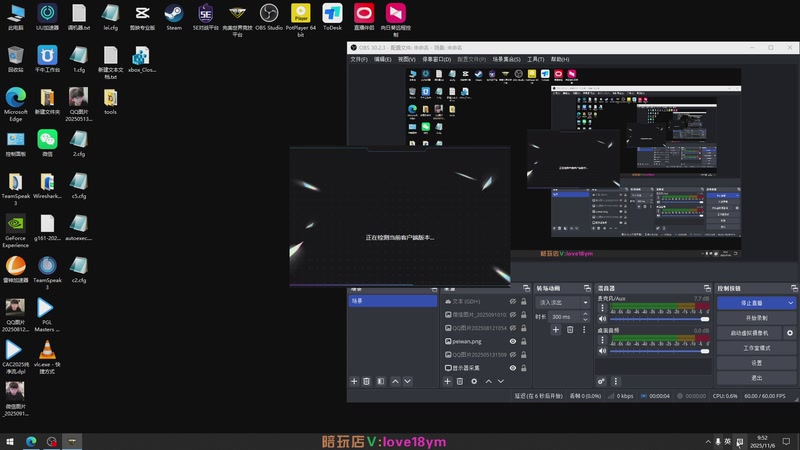Pop out the 控制按钮 dock with its float icon
Screen dimensions: 800x450
coord(794,288)
